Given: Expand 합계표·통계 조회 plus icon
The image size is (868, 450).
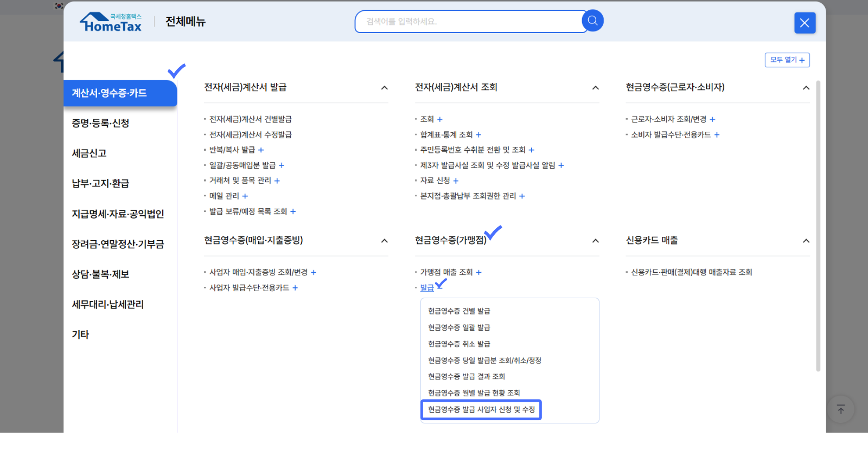Looking at the screenshot, I should click(478, 135).
